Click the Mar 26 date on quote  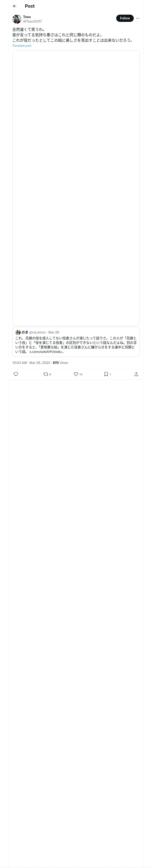(x=54, y=332)
